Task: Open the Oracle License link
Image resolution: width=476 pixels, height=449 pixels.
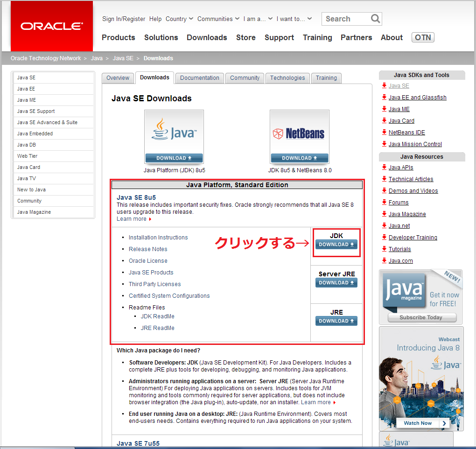Action: (x=148, y=261)
